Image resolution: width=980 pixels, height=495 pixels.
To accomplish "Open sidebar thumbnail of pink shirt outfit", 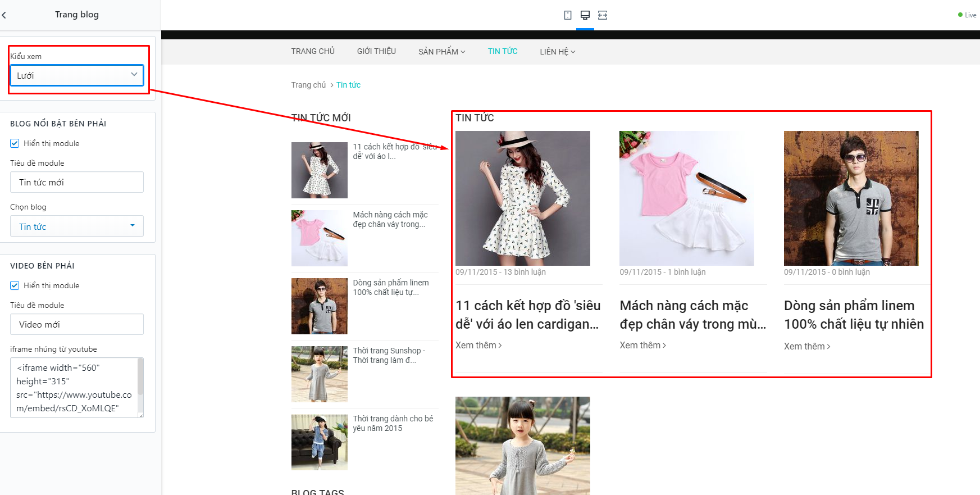I will [x=320, y=238].
